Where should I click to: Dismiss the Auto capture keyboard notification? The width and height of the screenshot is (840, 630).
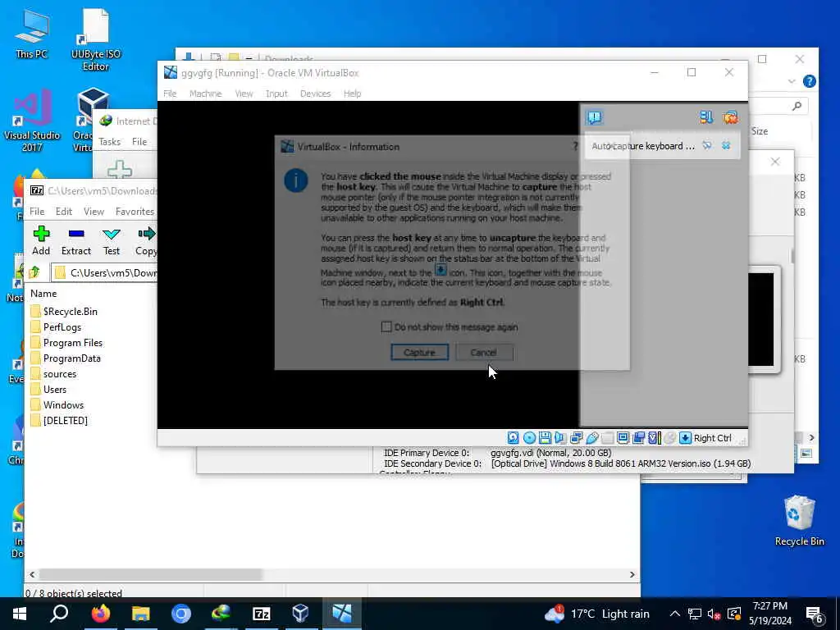click(x=726, y=146)
